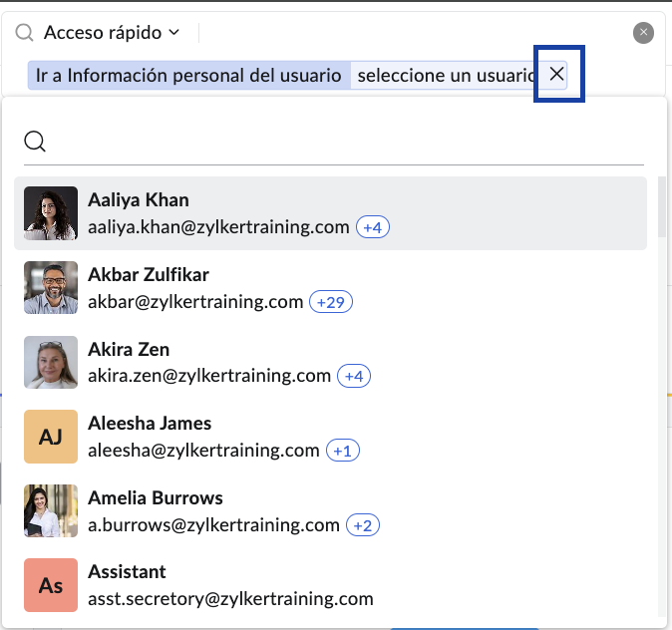Expand the +1 badge for Aleesha James
The height and width of the screenshot is (630, 672).
[342, 451]
